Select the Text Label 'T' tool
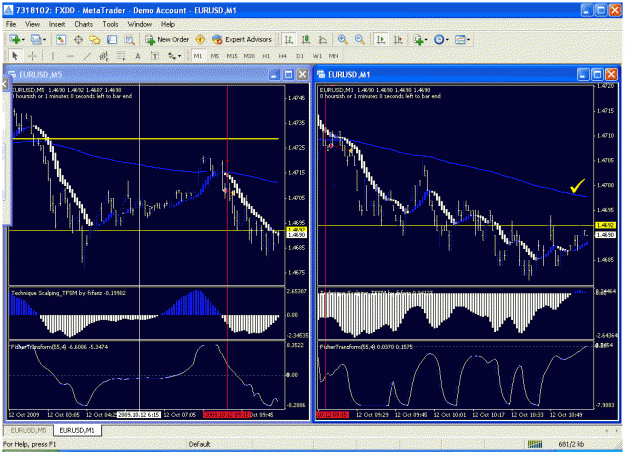The image size is (625, 452). coord(155,56)
